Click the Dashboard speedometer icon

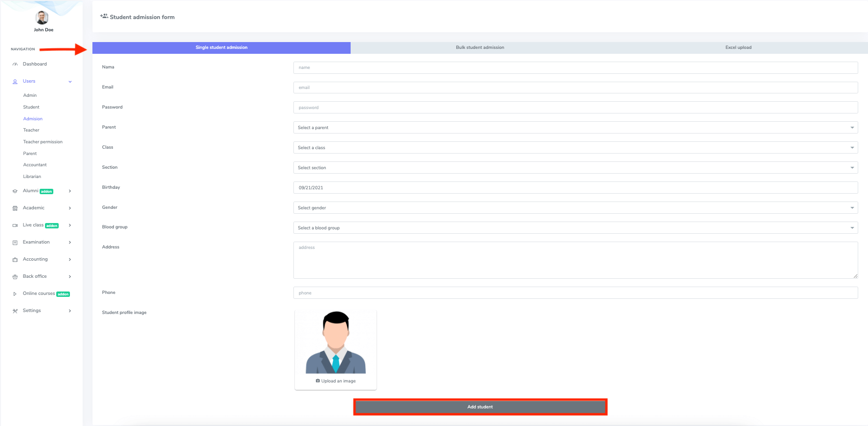(15, 65)
